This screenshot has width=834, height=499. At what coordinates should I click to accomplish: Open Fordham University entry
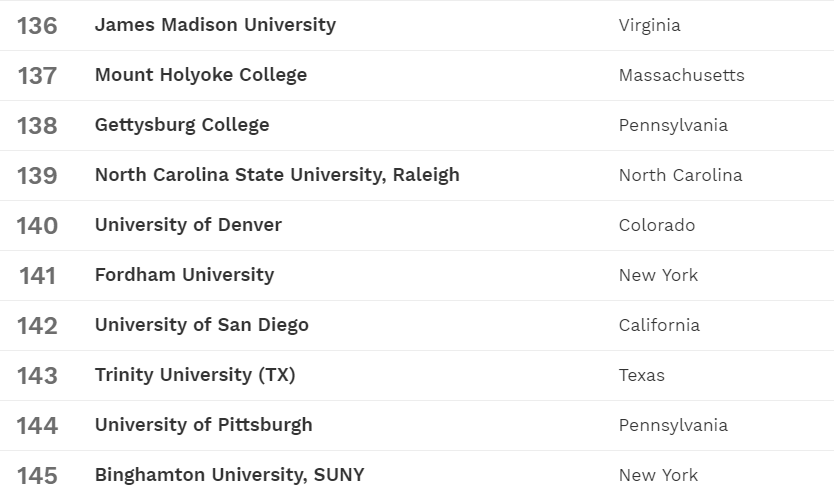tap(184, 275)
